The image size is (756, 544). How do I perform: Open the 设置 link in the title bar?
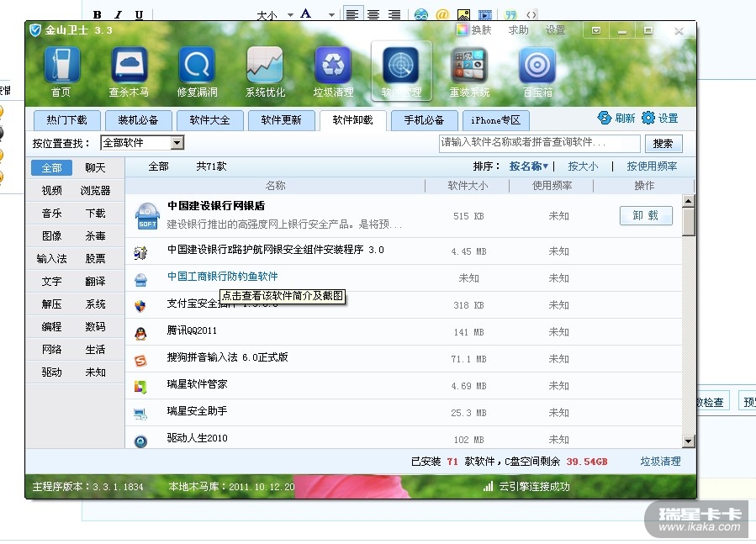[x=555, y=30]
